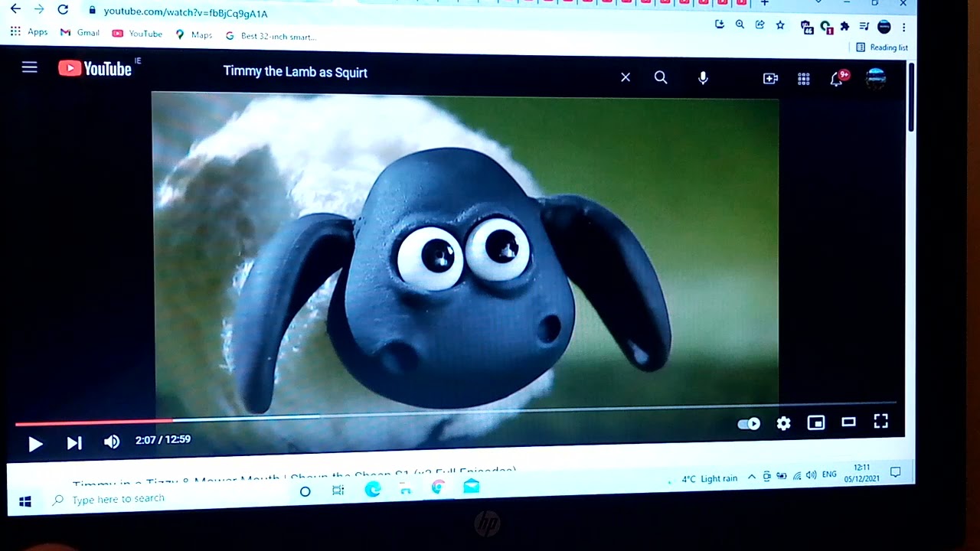Switch to miniplayer mode

(x=816, y=422)
